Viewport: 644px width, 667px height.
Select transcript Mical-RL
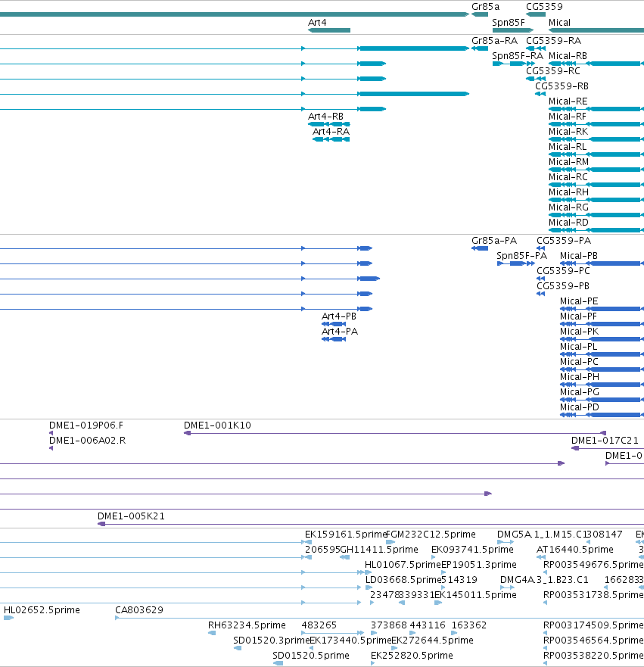tap(596, 154)
